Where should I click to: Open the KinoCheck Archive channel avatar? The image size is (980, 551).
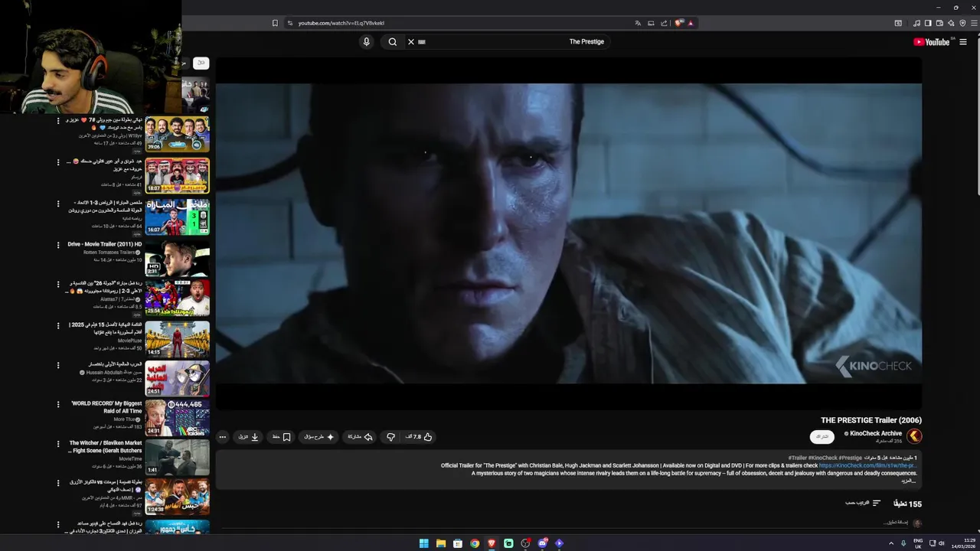(914, 437)
